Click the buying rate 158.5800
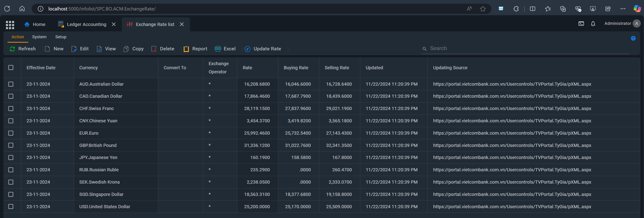This screenshot has height=218, width=644. click(x=301, y=157)
